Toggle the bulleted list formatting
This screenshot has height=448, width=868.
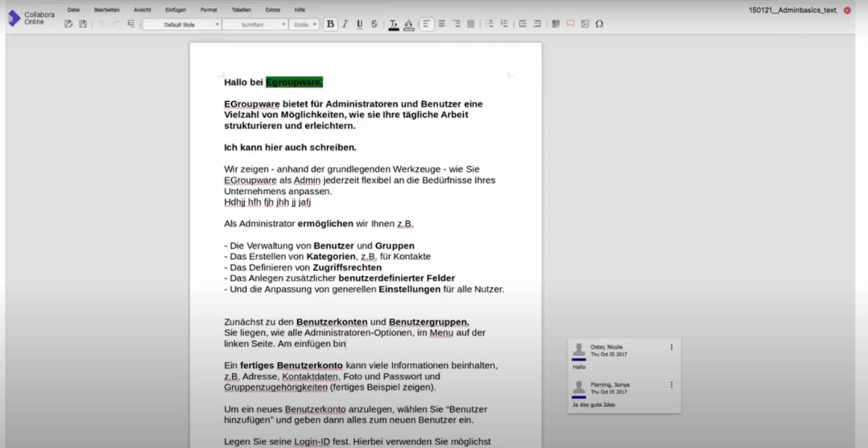click(489, 24)
